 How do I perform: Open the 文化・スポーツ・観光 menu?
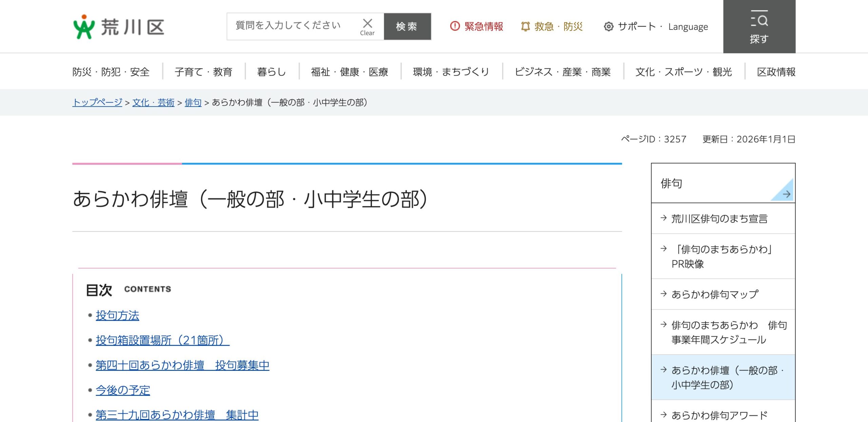[684, 72]
